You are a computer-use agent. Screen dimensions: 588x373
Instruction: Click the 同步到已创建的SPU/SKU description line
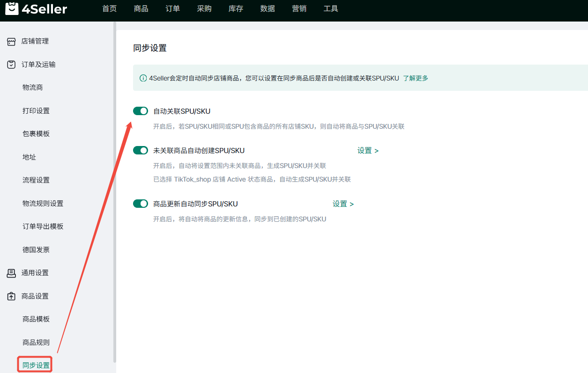[x=239, y=219]
